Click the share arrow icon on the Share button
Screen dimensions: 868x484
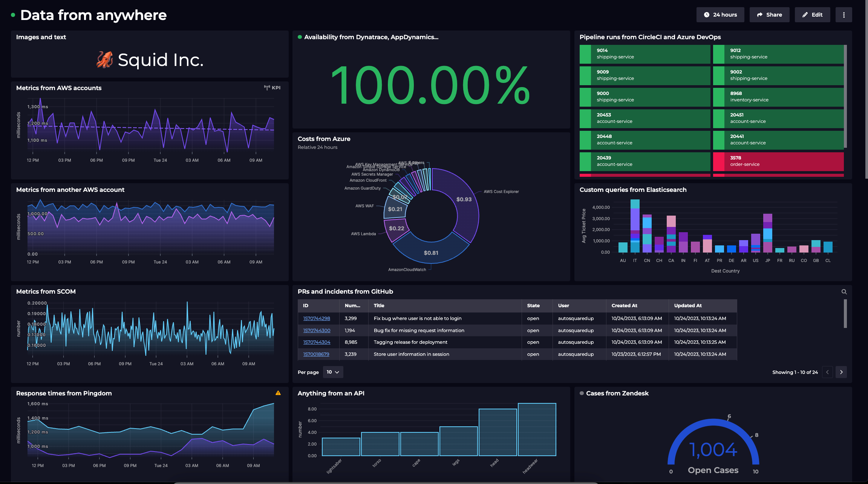[759, 14]
